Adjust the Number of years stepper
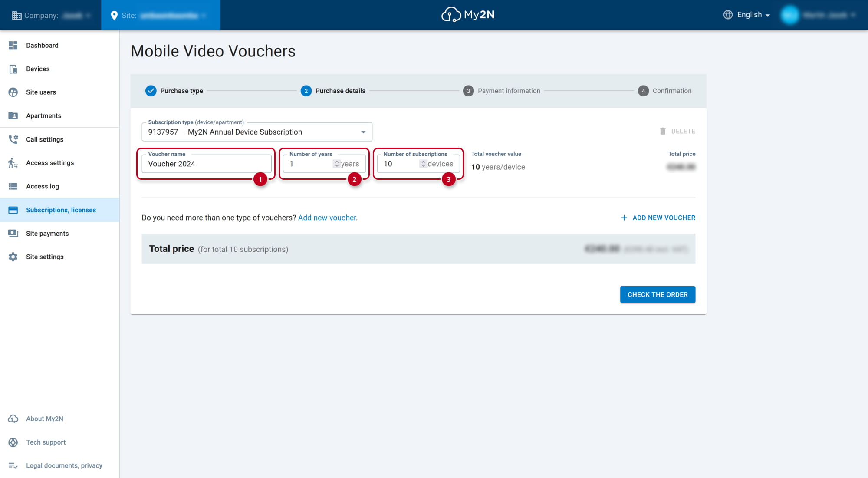The width and height of the screenshot is (868, 478). click(337, 164)
